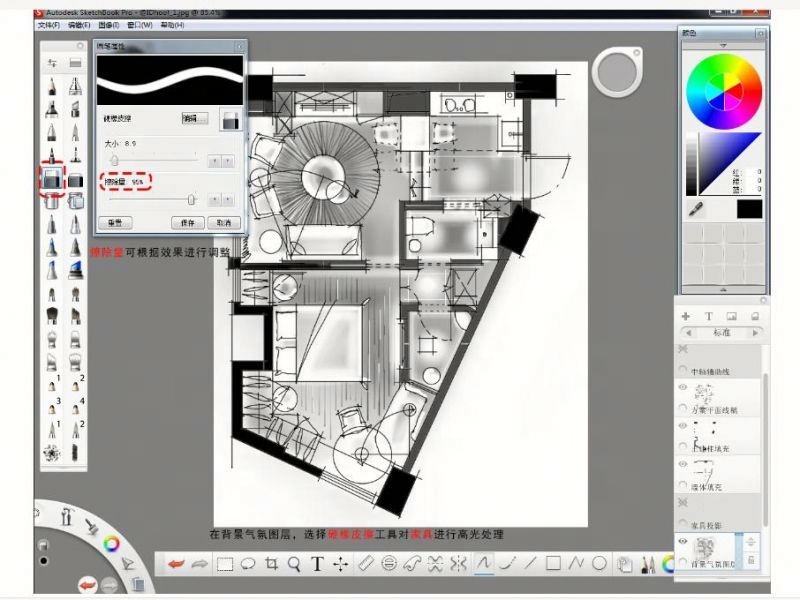
Task: Toggle visibility of 背景气氛 layer
Action: 683,541
